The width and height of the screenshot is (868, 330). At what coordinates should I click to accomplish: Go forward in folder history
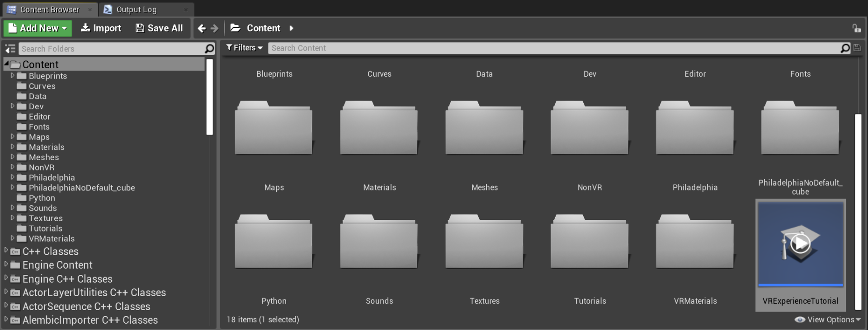(x=215, y=28)
